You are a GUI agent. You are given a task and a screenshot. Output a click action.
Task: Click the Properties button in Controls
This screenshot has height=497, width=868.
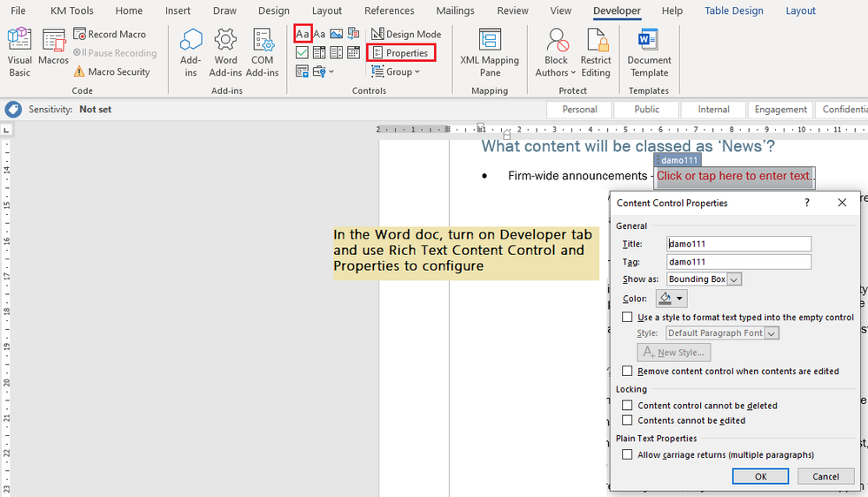point(401,53)
